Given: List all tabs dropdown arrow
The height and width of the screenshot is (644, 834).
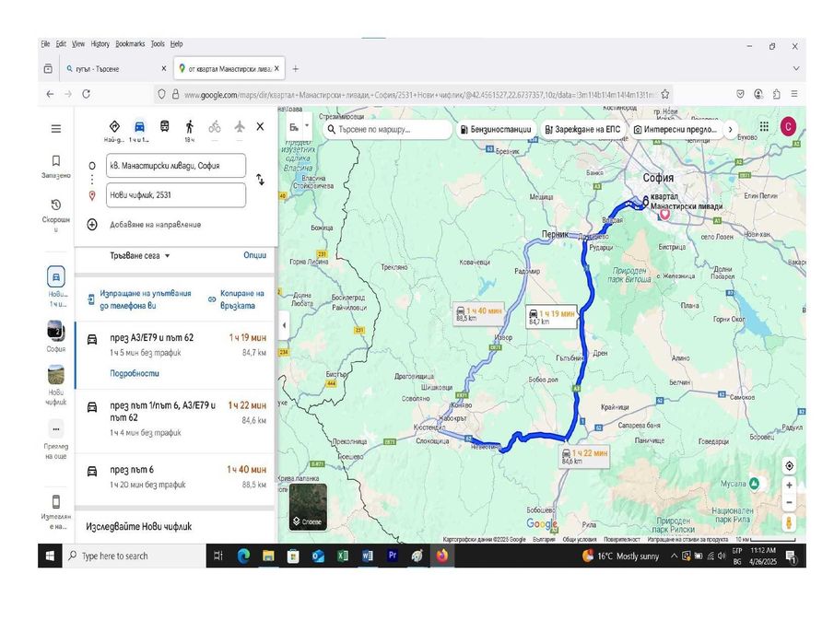Looking at the screenshot, I should 795,68.
